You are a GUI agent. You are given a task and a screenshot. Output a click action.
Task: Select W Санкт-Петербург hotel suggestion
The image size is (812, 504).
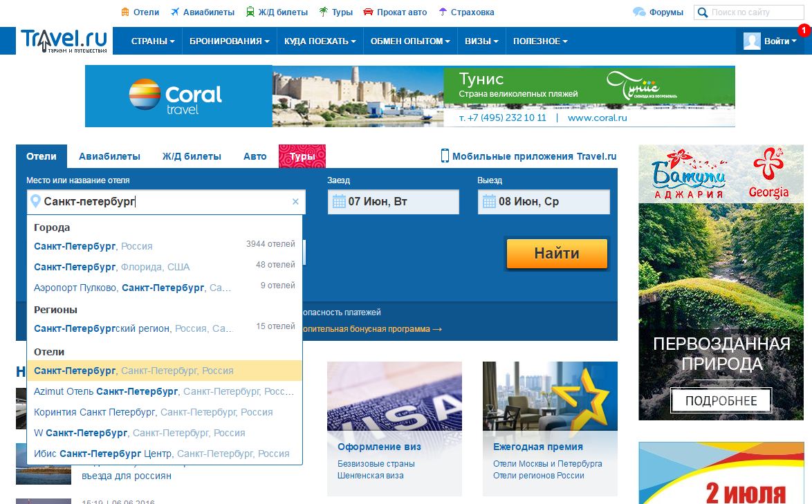click(x=165, y=433)
